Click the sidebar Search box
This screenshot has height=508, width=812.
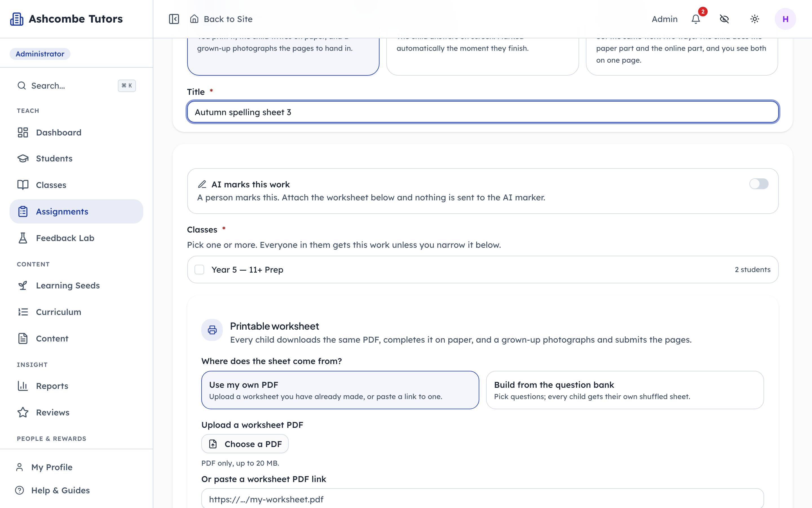point(76,86)
